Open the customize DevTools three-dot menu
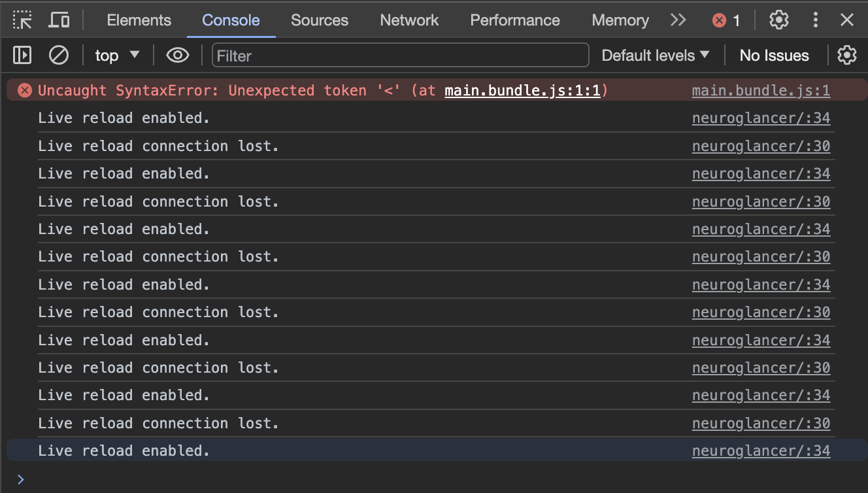This screenshot has width=868, height=493. tap(815, 20)
